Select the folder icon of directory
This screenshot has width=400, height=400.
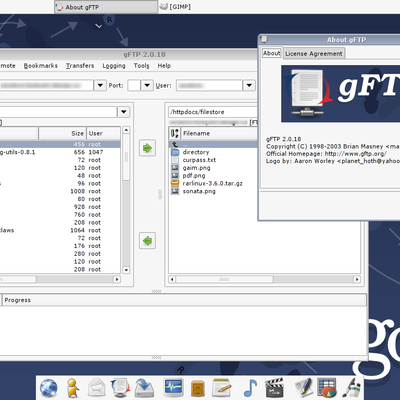175,152
